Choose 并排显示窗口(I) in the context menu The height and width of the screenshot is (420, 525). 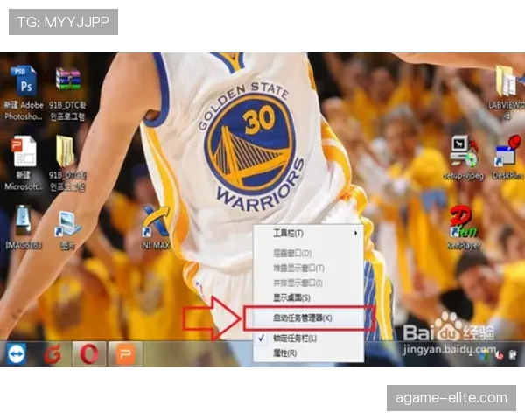click(308, 283)
